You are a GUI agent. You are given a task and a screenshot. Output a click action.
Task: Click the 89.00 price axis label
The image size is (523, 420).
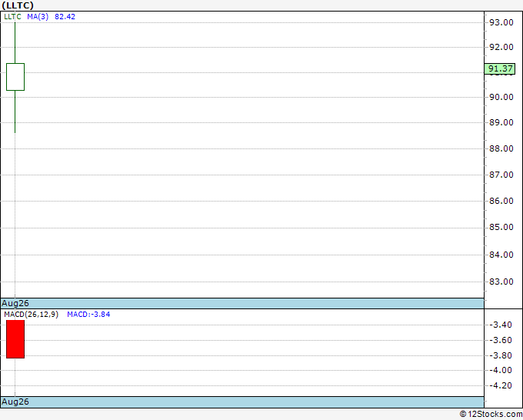501,122
